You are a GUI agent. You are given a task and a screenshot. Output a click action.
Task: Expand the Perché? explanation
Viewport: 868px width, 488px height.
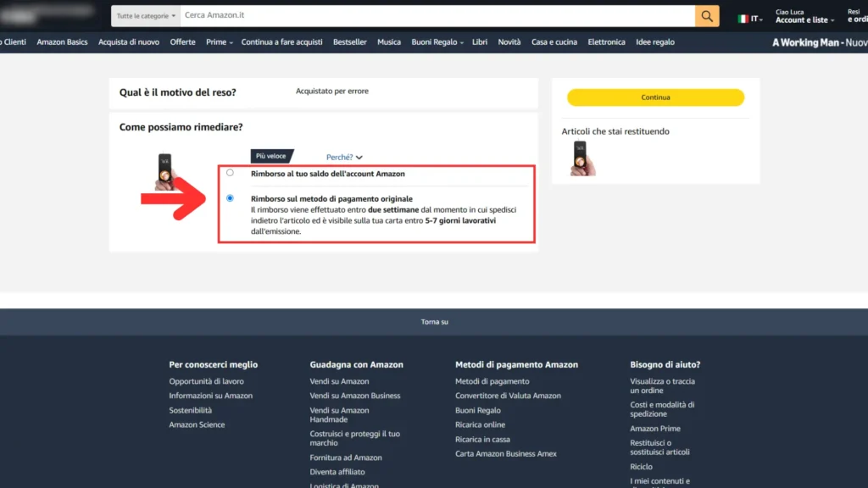click(x=344, y=157)
